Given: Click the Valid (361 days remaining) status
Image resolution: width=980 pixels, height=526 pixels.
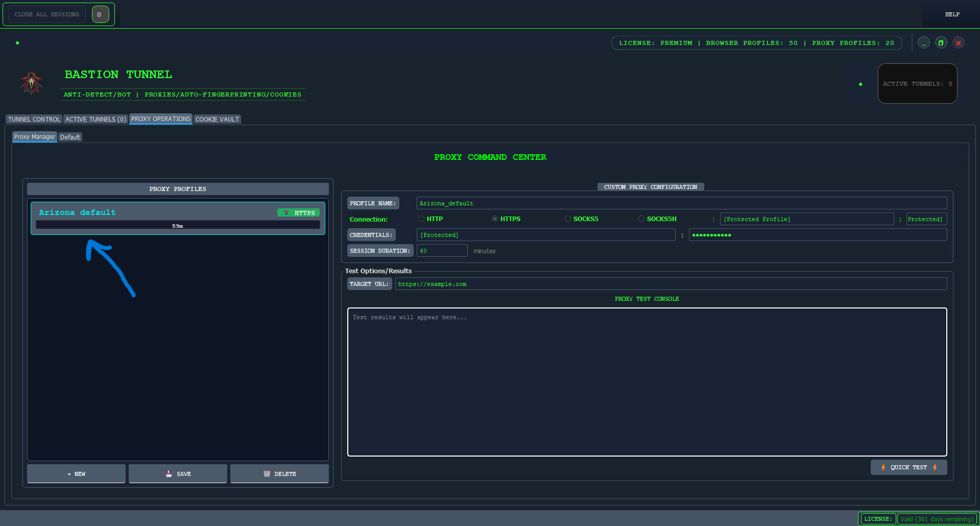Looking at the screenshot, I should point(937,519).
